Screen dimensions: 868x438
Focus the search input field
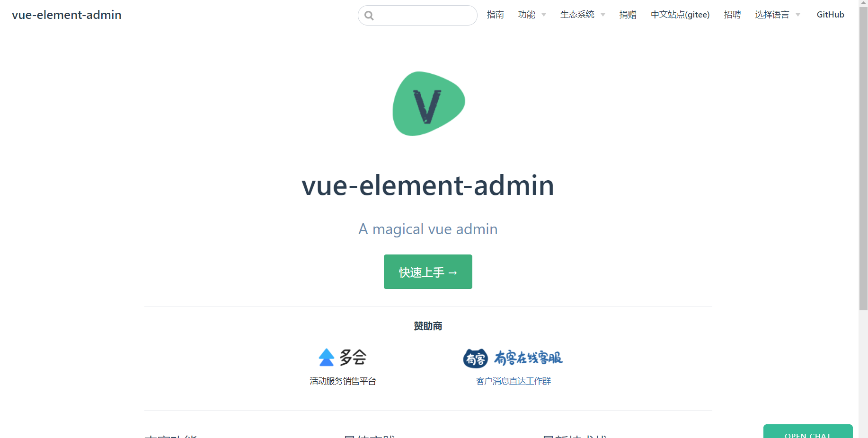click(x=417, y=16)
